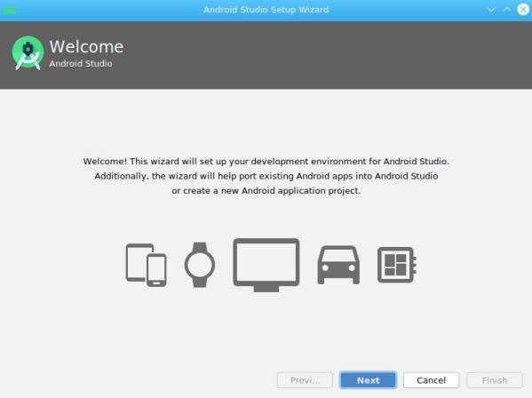Click the smartwatch wear icon
The width and height of the screenshot is (532, 398).
(200, 265)
